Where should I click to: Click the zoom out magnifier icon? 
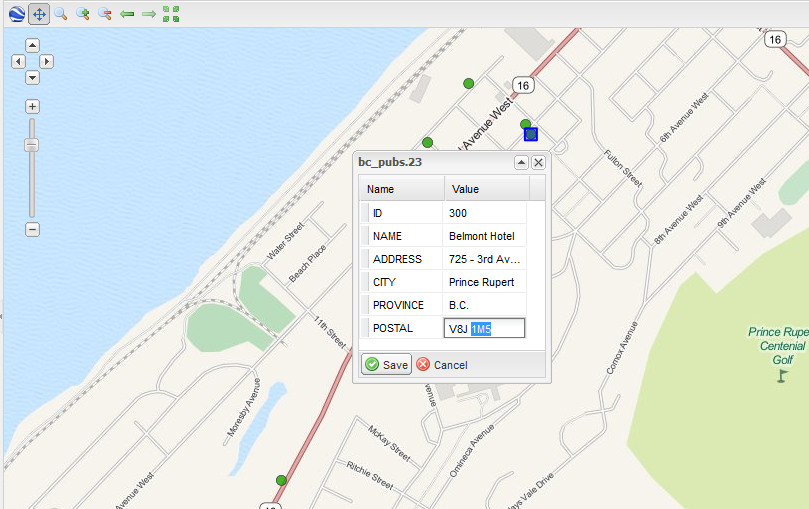[104, 14]
